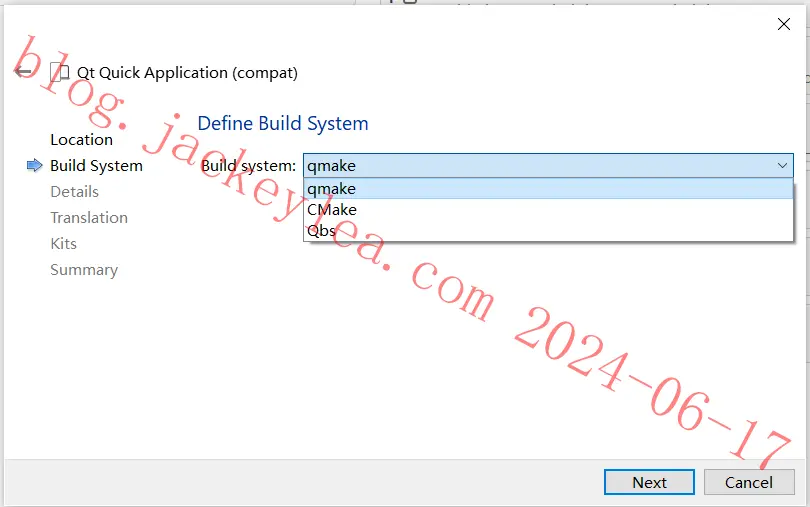Click the Translation step label
The image size is (810, 507).
89,218
